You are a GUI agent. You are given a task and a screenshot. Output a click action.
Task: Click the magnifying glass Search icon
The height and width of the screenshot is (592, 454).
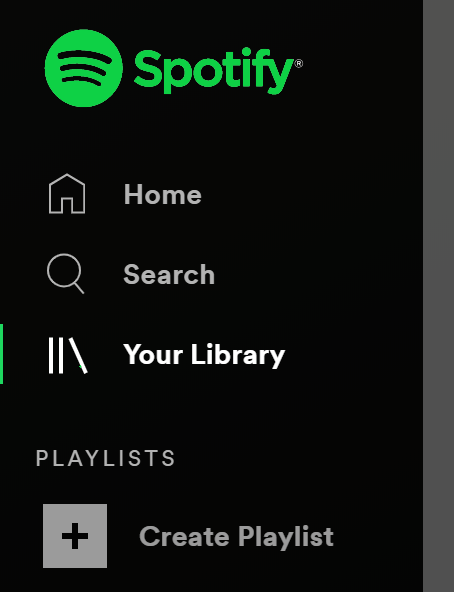pos(65,273)
